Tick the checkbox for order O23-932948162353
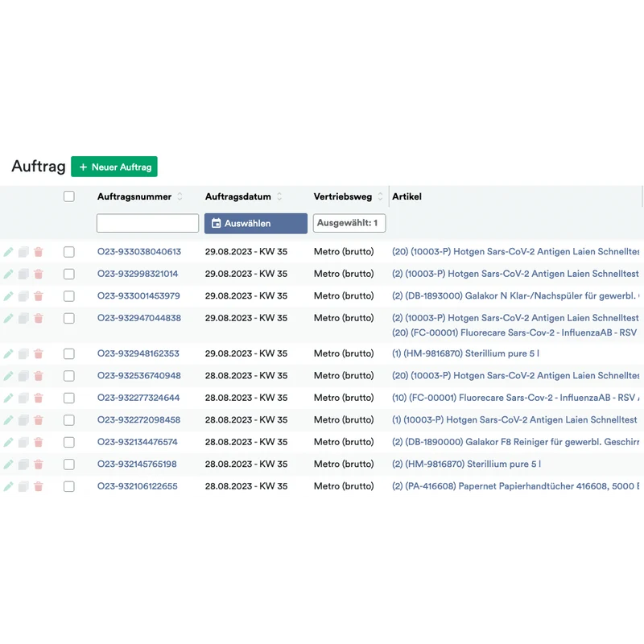The width and height of the screenshot is (644, 644). (x=69, y=353)
